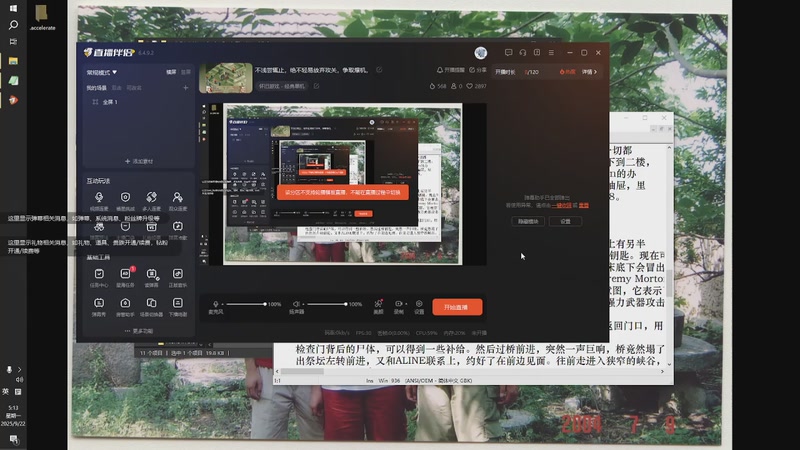Image resolution: width=800 pixels, height=450 pixels.
Task: Open File Explorer in the taskbar
Action: pos(13,61)
